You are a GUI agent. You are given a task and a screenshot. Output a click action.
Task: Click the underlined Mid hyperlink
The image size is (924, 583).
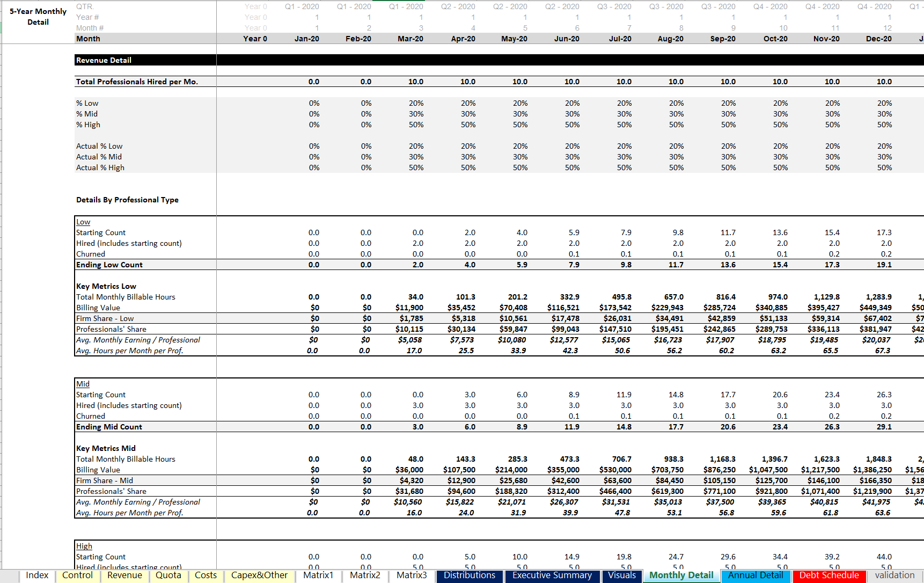tap(82, 383)
